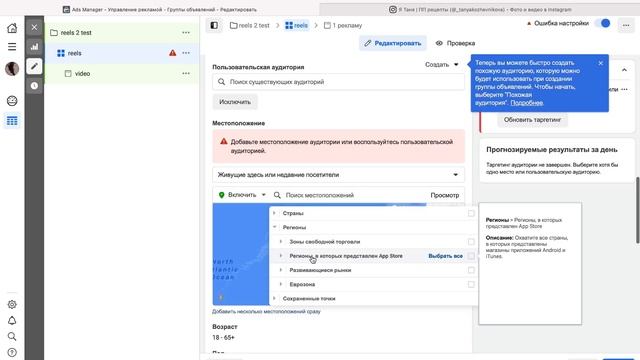
Task: Click the audience search input field
Action: (x=338, y=82)
